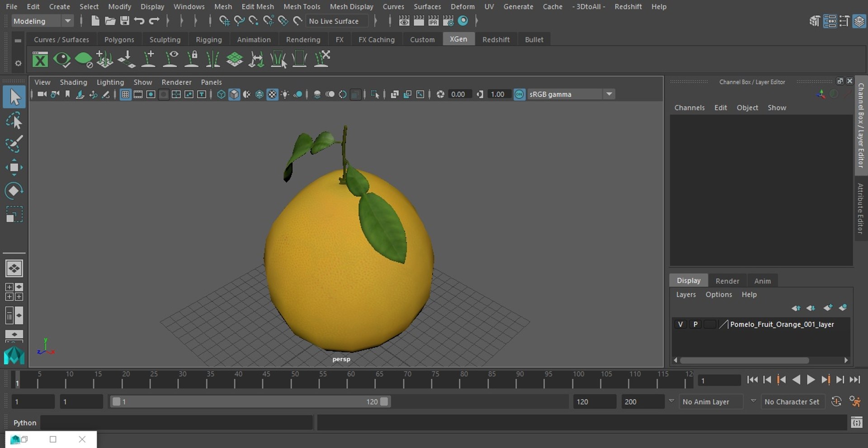Undo the last action
This screenshot has width=868, height=448.
click(139, 21)
